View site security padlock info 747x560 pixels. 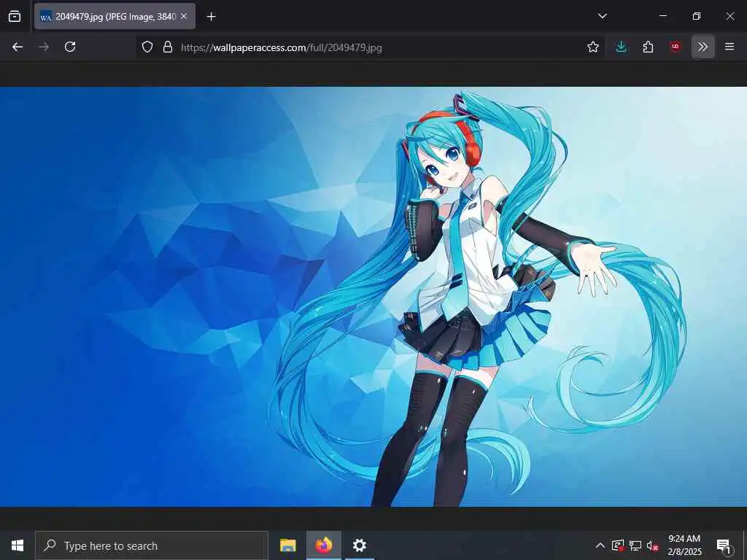tap(168, 47)
